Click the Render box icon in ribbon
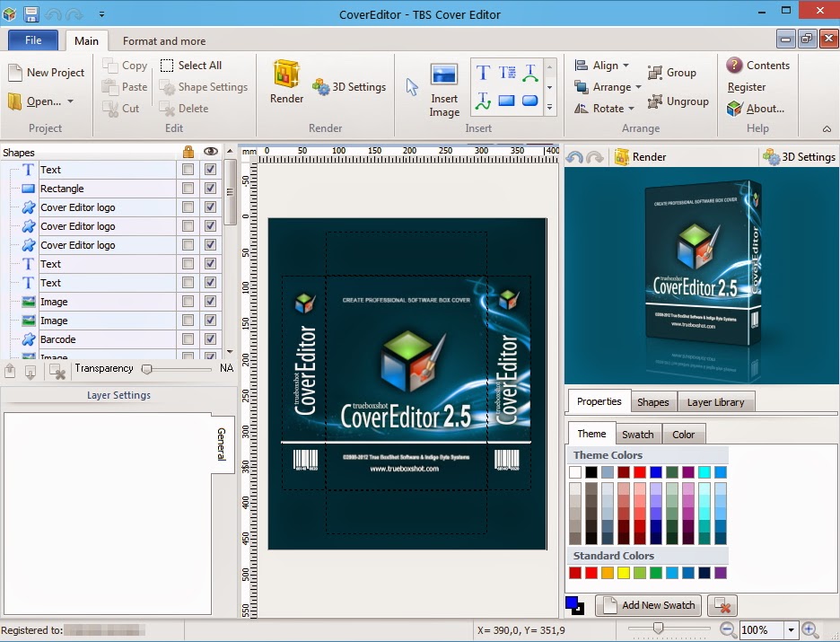840x642 pixels. click(286, 74)
